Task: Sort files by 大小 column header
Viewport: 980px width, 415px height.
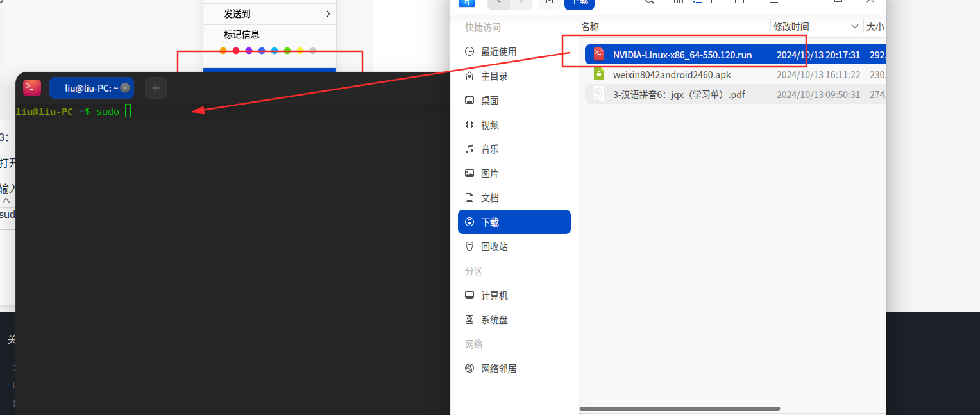Action: 875,26
